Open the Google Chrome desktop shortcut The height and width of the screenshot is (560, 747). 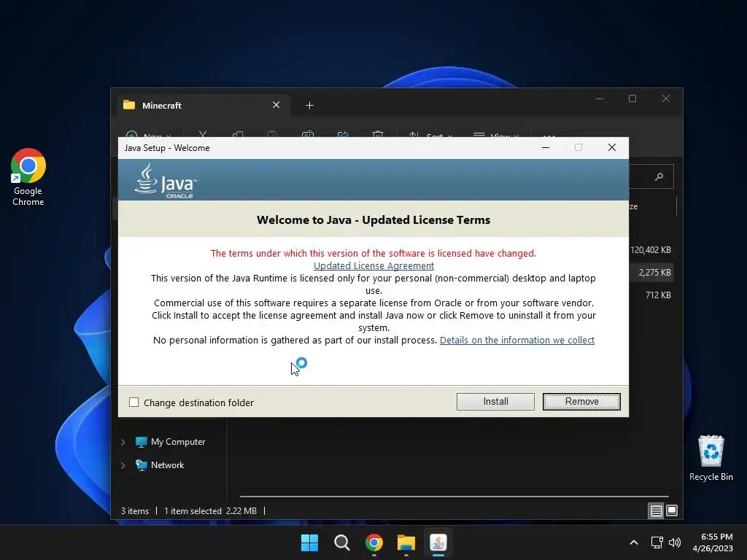(x=28, y=177)
